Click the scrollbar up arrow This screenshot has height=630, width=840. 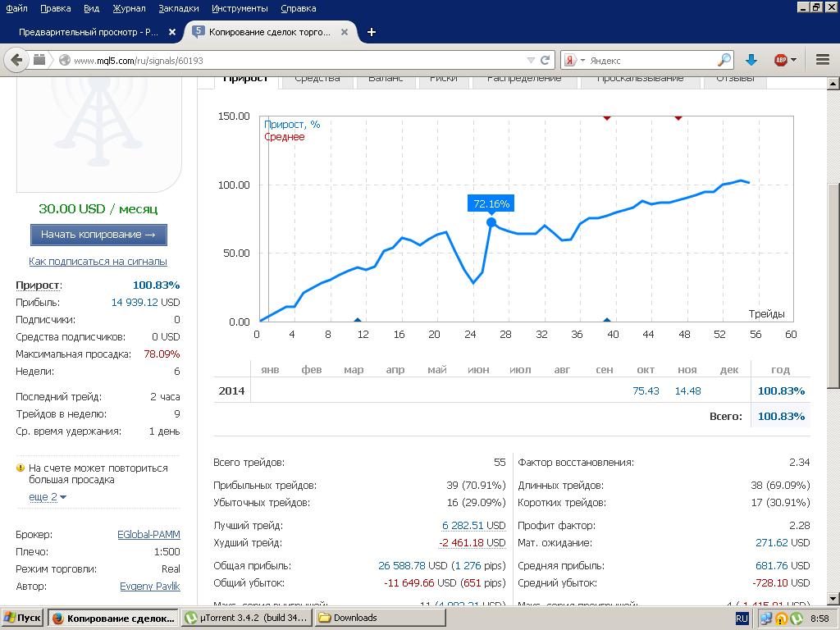point(833,84)
